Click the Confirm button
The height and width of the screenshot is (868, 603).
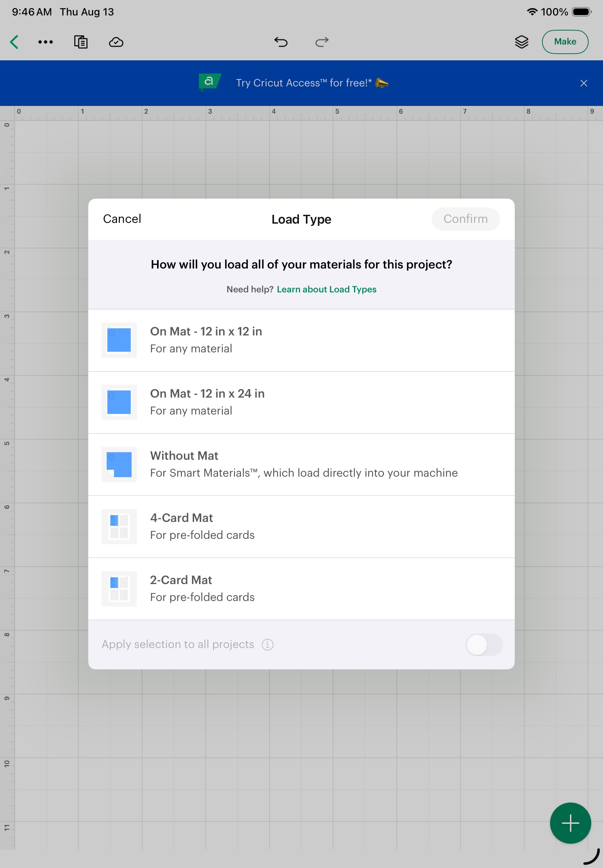pyautogui.click(x=465, y=219)
